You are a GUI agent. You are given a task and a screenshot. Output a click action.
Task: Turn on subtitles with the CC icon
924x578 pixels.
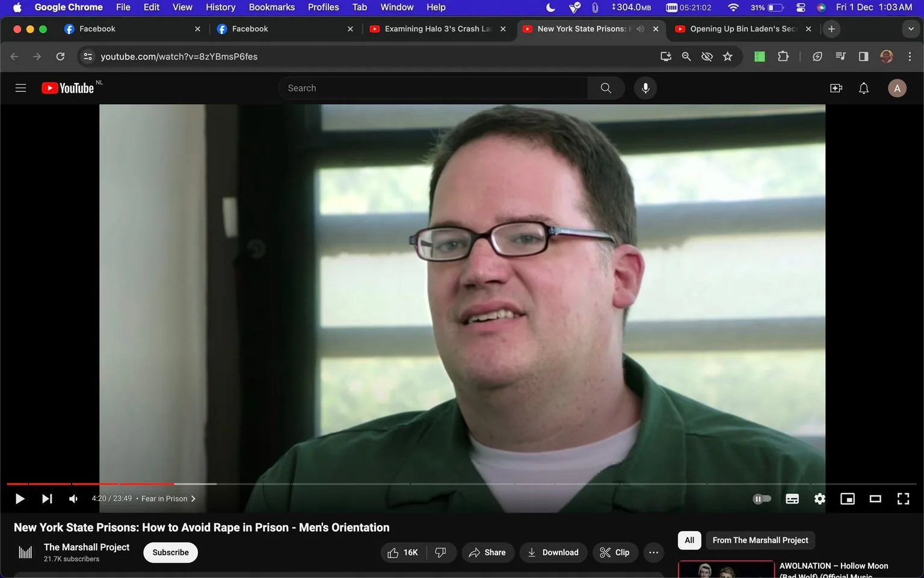[792, 499]
